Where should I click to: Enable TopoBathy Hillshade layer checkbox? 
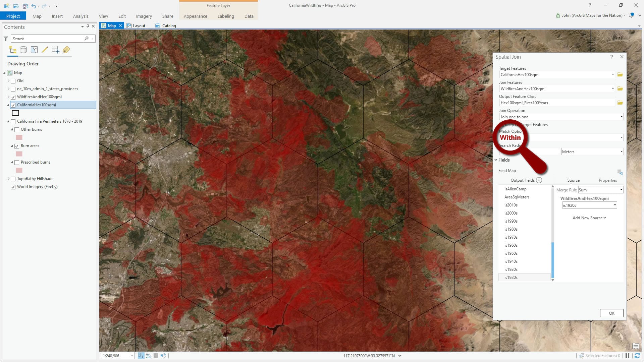pyautogui.click(x=13, y=179)
